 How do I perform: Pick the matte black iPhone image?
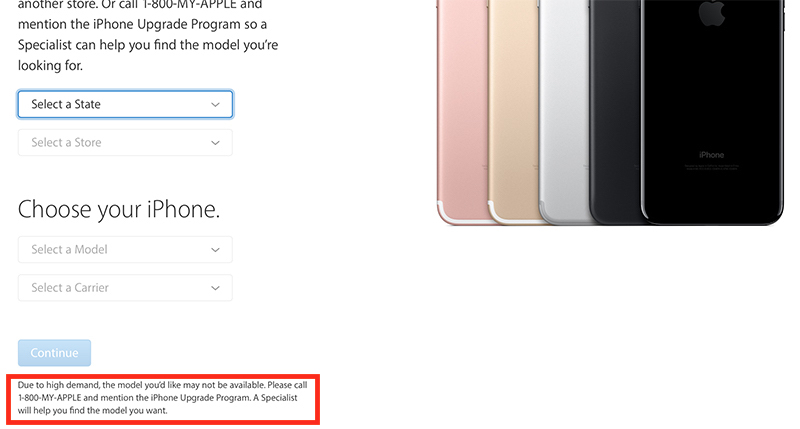point(615,112)
